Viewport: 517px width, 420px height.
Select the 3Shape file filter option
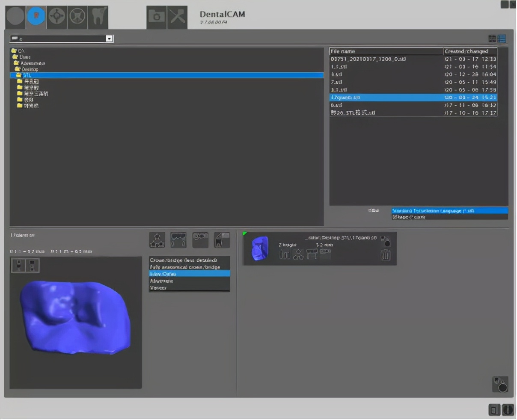(x=409, y=217)
